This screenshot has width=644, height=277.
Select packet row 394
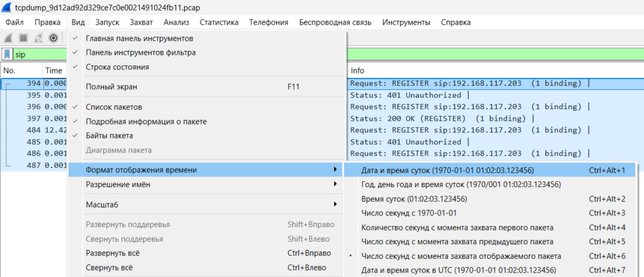(x=322, y=84)
